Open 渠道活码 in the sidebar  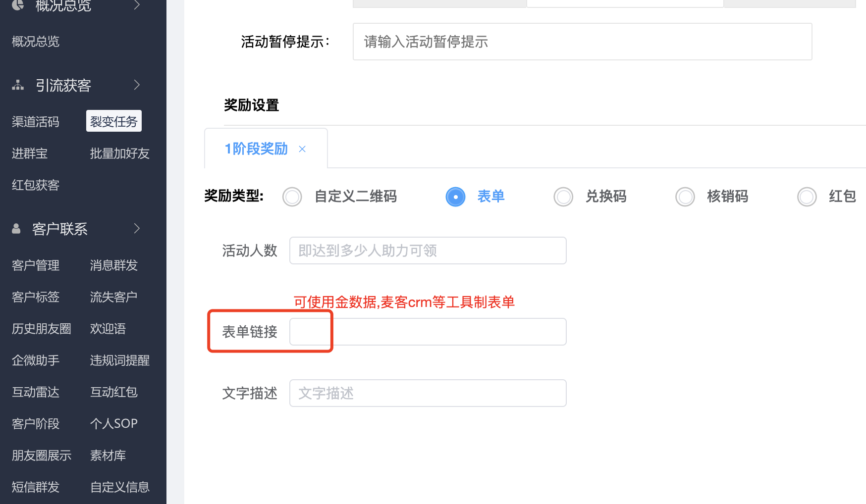point(36,121)
